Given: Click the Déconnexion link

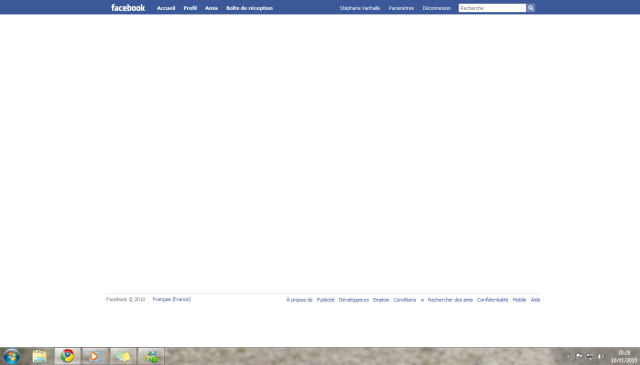Looking at the screenshot, I should point(437,8).
